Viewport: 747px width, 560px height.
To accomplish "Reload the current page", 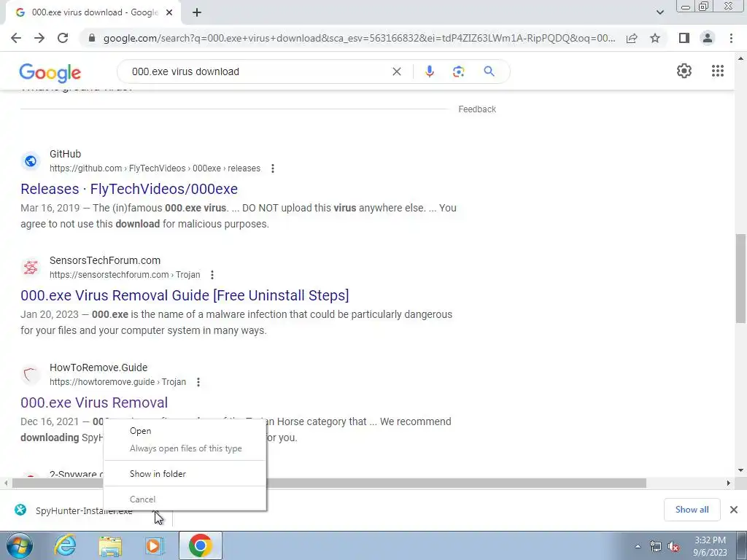I will (63, 38).
